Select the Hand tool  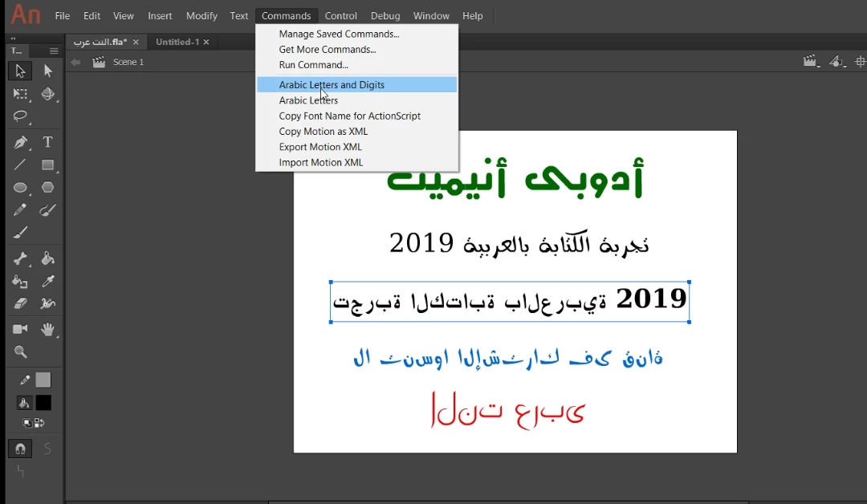coord(47,329)
